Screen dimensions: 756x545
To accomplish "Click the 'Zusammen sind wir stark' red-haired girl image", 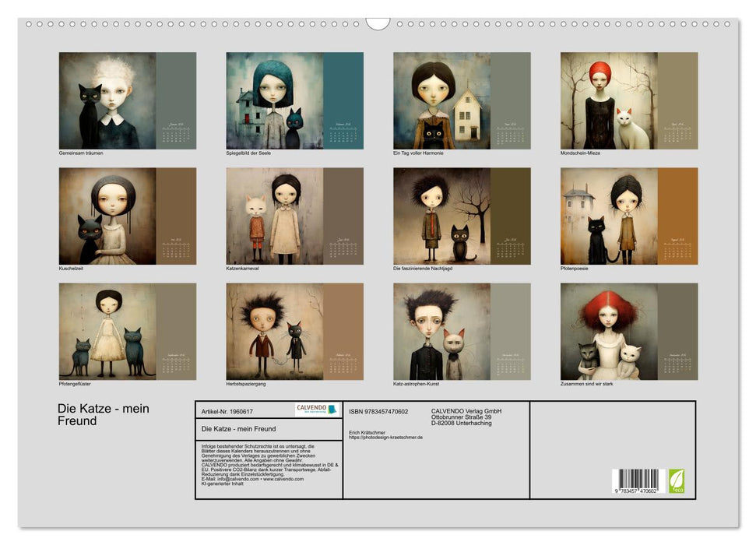I will (609, 331).
